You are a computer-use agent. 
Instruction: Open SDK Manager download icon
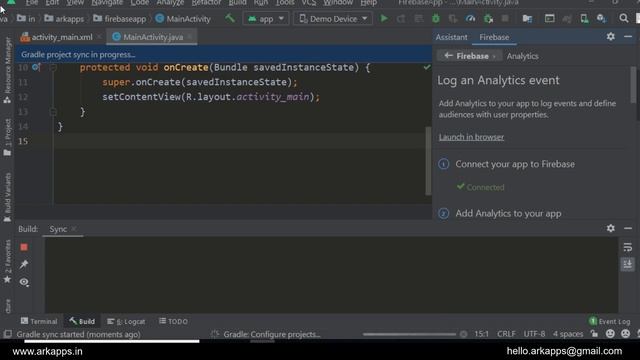click(x=601, y=18)
